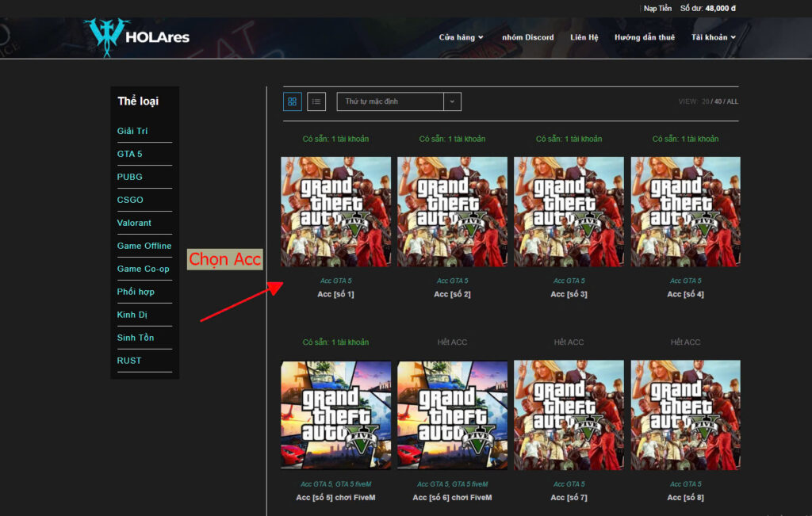The width and height of the screenshot is (812, 516).
Task: Open the GTA 5 category
Action: pyautogui.click(x=129, y=154)
